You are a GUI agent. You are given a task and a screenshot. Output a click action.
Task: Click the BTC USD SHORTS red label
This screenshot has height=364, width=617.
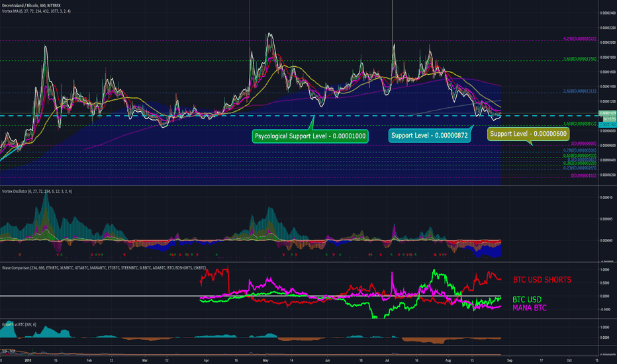pyautogui.click(x=542, y=280)
